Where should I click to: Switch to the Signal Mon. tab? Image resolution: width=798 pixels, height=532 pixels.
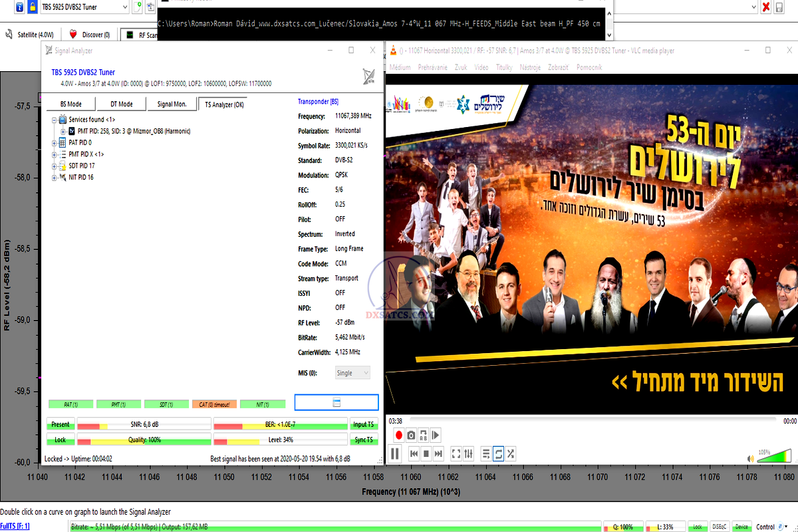172,104
